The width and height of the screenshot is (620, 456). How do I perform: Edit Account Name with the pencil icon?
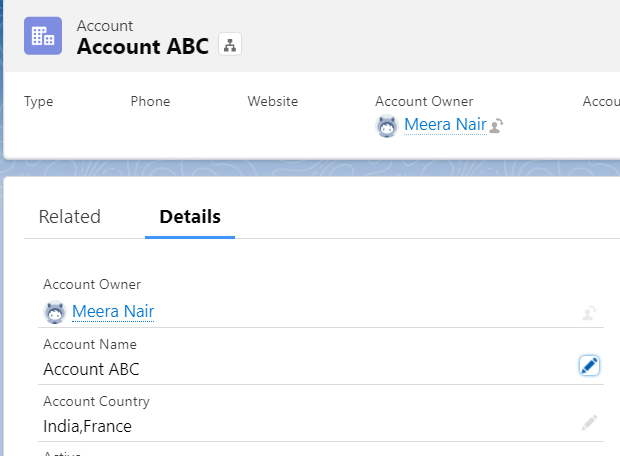pos(589,366)
